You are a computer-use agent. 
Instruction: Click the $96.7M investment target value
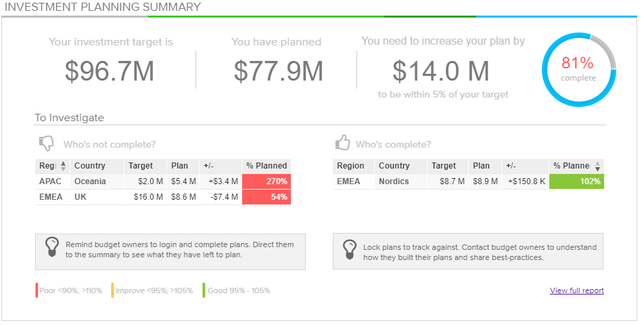[x=110, y=72]
